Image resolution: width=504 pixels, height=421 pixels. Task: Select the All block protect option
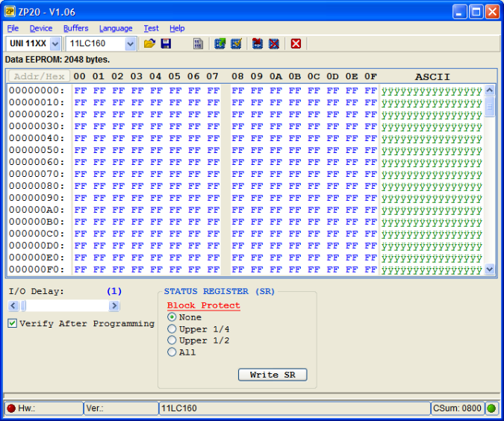pyautogui.click(x=172, y=352)
